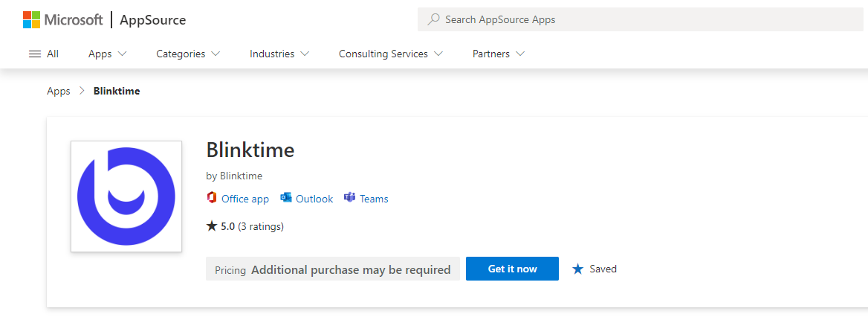Click the Blinktime app logo thumbnail
This screenshot has height=320, width=868.
[126, 196]
